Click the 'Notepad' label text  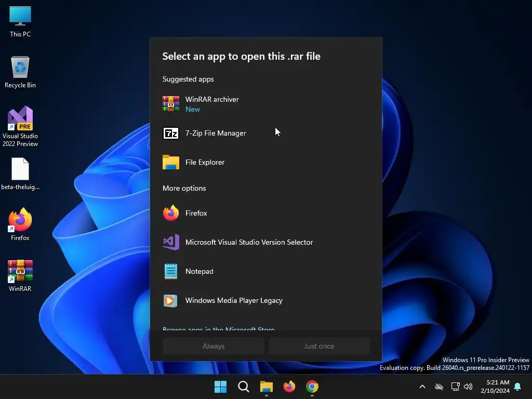tap(199, 271)
